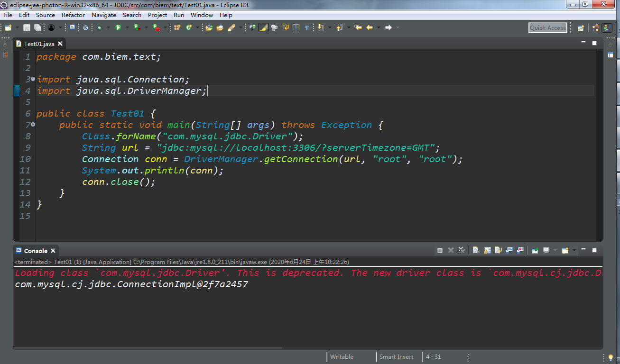Click the Forward navigation arrow
The width and height of the screenshot is (620, 364).
click(389, 27)
